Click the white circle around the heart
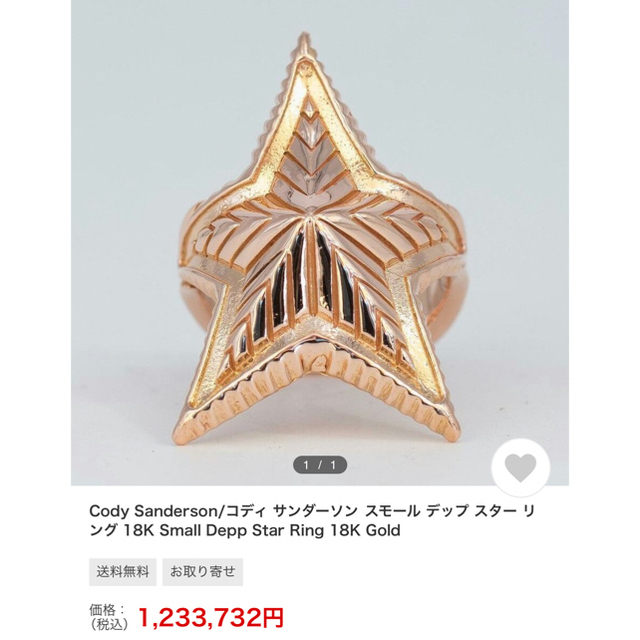The width and height of the screenshot is (640, 640). click(520, 468)
